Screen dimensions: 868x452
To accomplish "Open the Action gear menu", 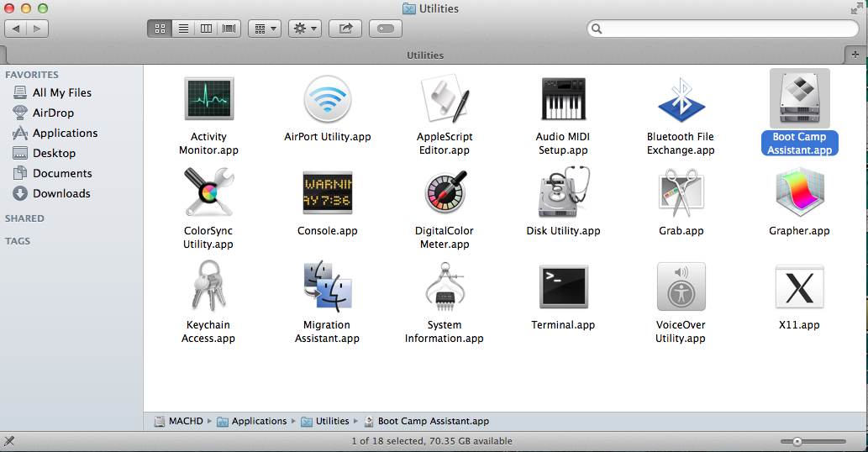I will [x=305, y=29].
